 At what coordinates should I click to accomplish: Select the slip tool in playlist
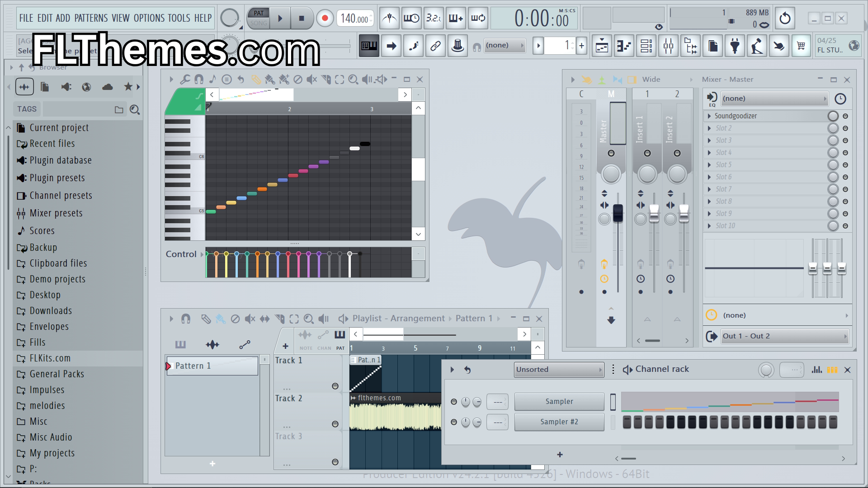point(265,319)
